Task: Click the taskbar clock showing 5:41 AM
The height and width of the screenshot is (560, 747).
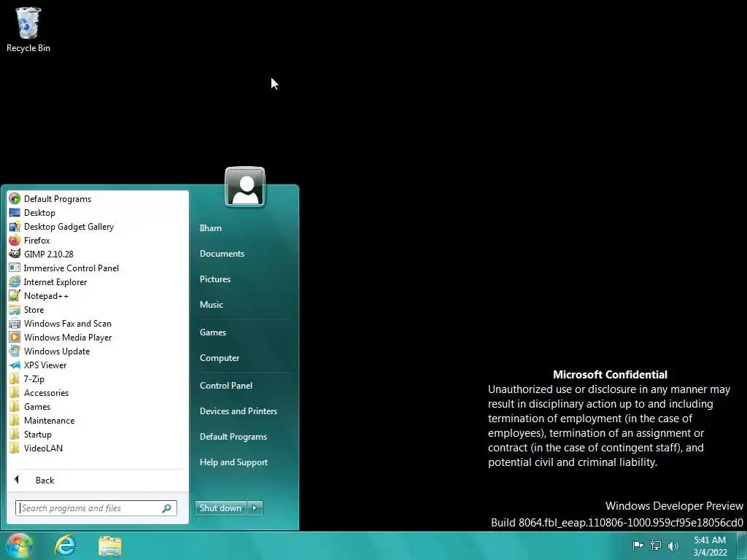Action: (x=710, y=546)
